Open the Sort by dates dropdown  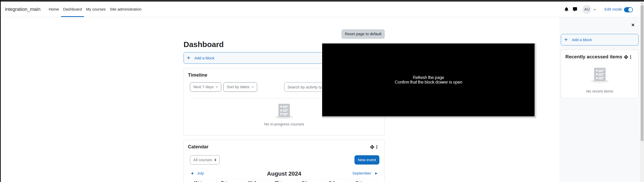240,87
